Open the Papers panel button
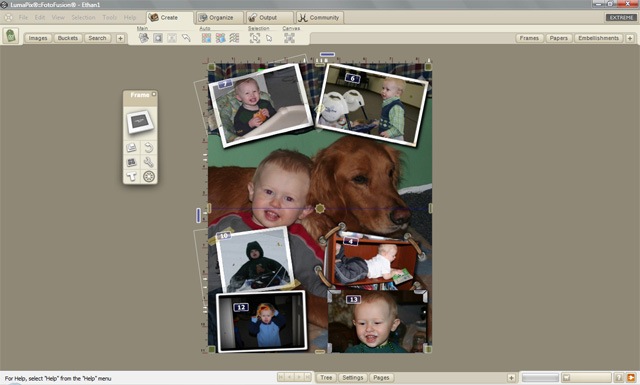The image size is (640, 385). pos(559,38)
